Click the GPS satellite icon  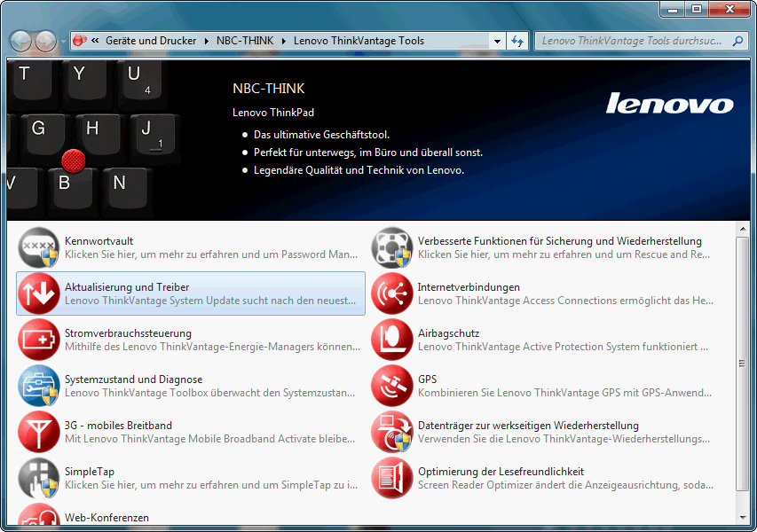pyautogui.click(x=392, y=386)
